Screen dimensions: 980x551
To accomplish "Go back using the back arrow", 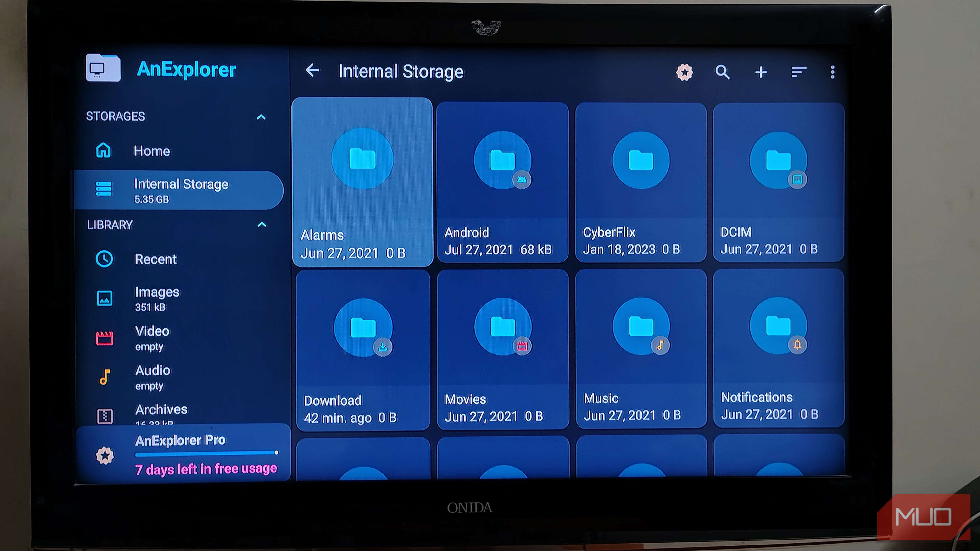I will click(x=312, y=70).
